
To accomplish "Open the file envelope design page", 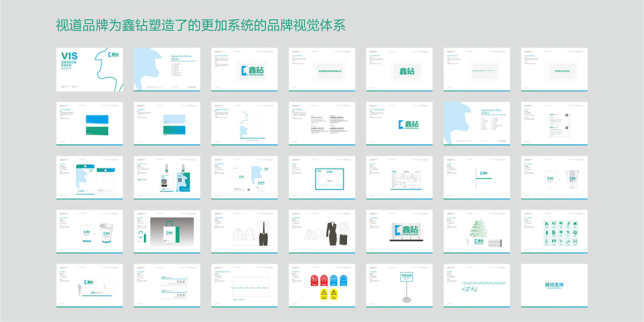I will [90, 178].
